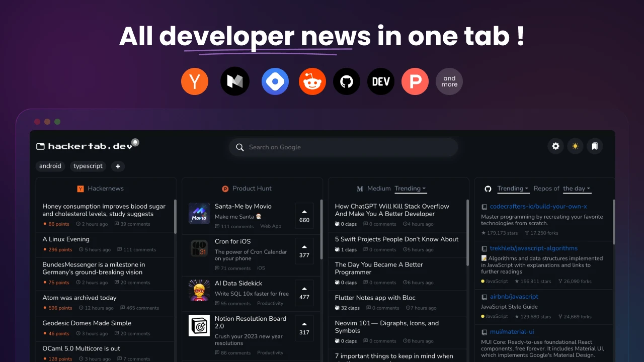Open bookmarks with the bookmark icon
Viewport: 644px width, 362px height.
click(x=595, y=146)
